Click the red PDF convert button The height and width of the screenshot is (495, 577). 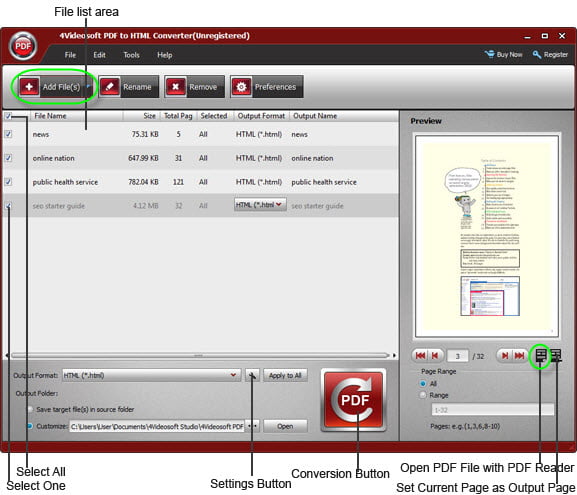click(354, 400)
